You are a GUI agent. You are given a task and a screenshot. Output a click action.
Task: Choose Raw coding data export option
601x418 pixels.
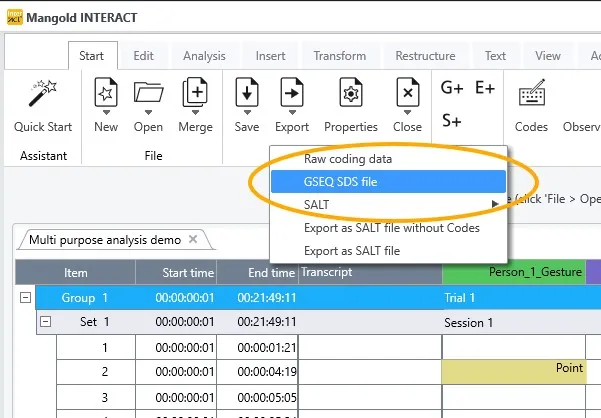(388, 159)
